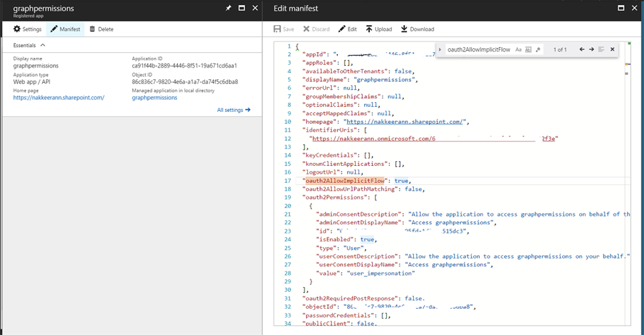
Task: Go to previous search match
Action: [582, 50]
